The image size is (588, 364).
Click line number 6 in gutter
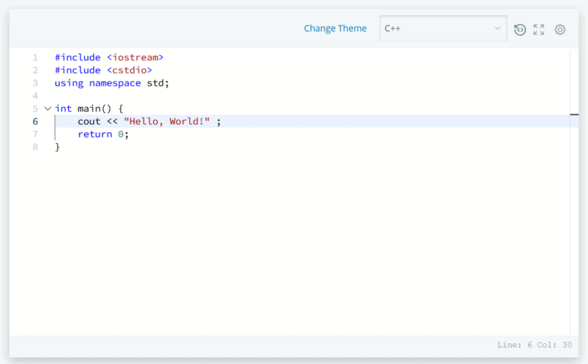35,122
